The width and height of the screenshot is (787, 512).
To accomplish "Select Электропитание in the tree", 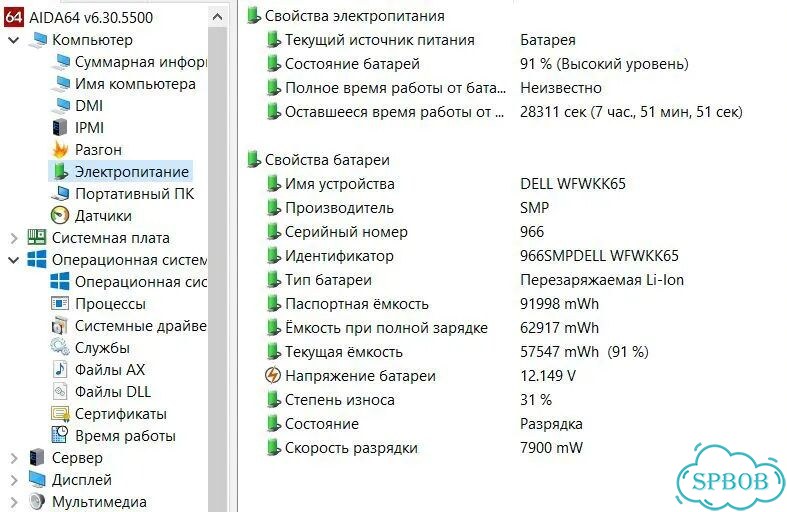I will [x=132, y=172].
